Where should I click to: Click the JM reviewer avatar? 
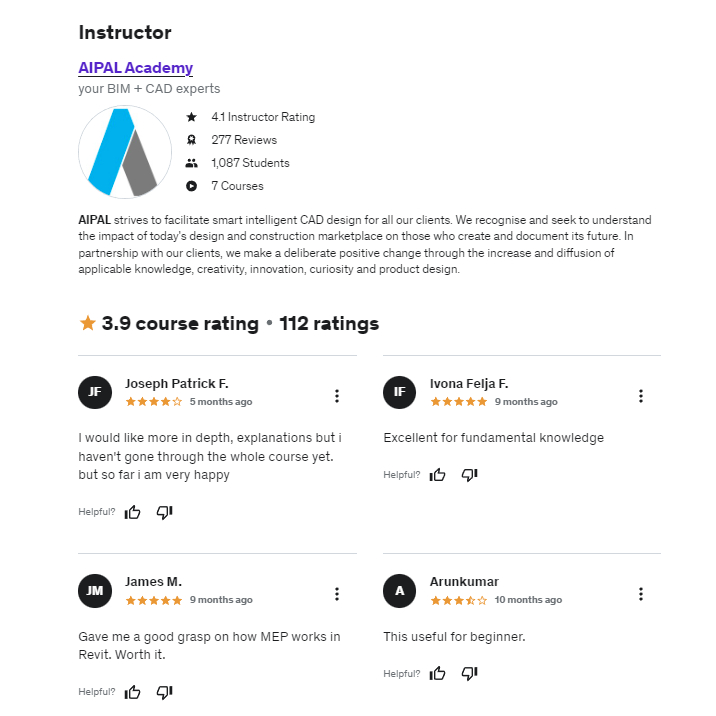pyautogui.click(x=95, y=591)
